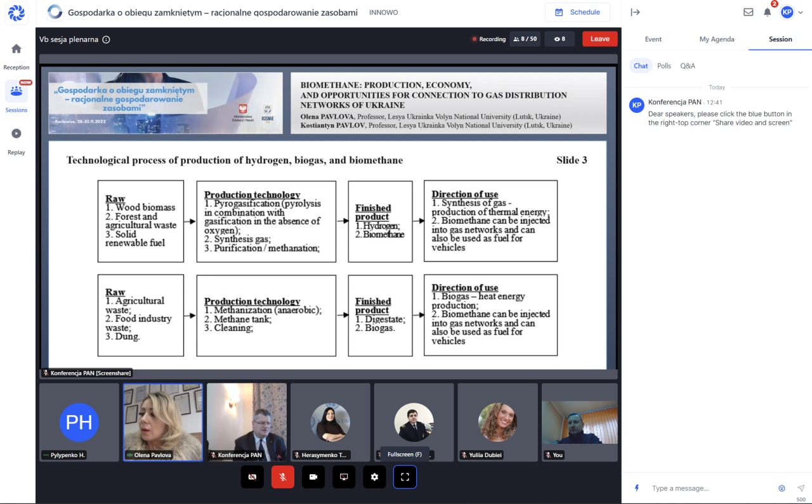Open the 8 / 50 participants list
The image size is (812, 504).
pos(525,39)
